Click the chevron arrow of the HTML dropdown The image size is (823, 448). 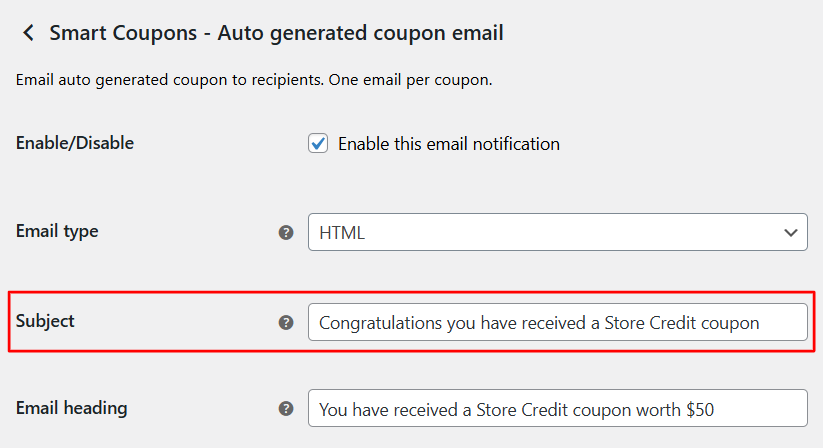click(x=790, y=232)
